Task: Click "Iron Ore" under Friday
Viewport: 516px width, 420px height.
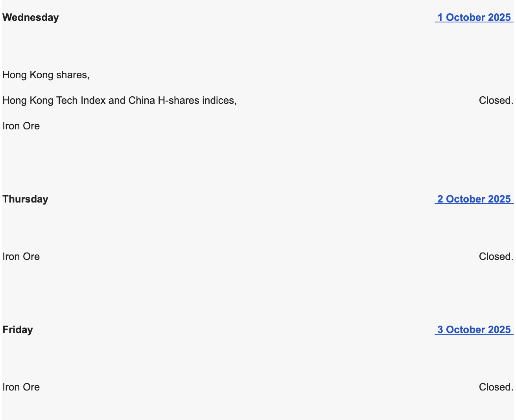Action: tap(21, 387)
